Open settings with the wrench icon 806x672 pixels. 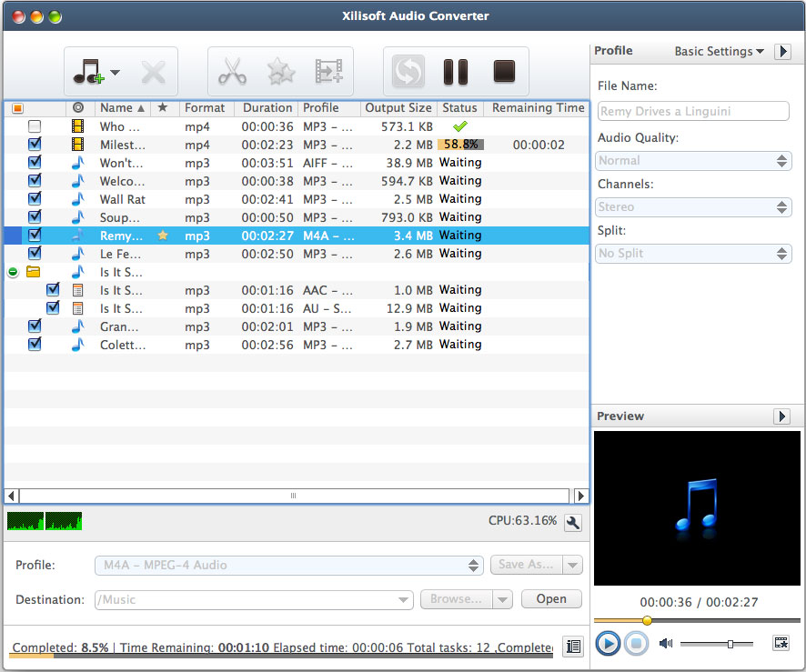pyautogui.click(x=572, y=522)
